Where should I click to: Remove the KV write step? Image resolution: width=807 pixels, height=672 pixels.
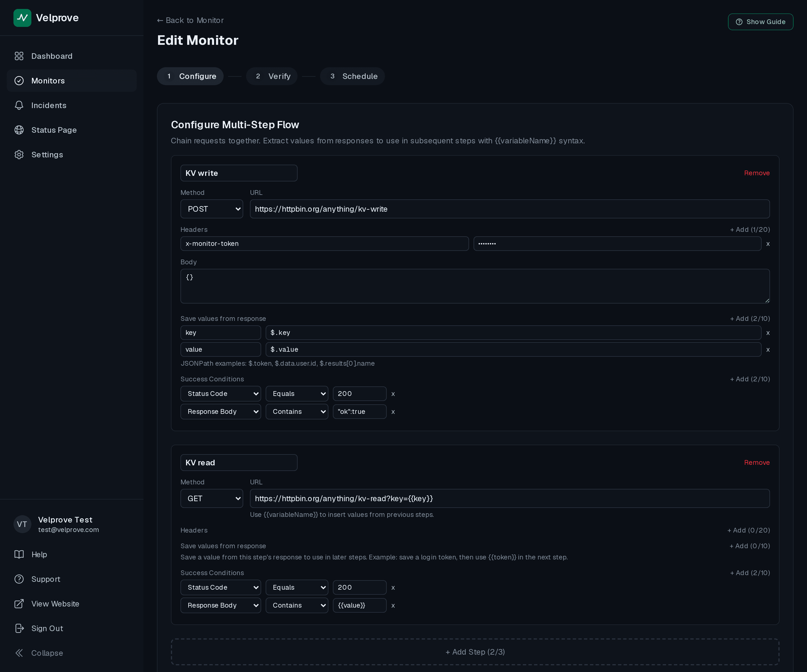[757, 173]
